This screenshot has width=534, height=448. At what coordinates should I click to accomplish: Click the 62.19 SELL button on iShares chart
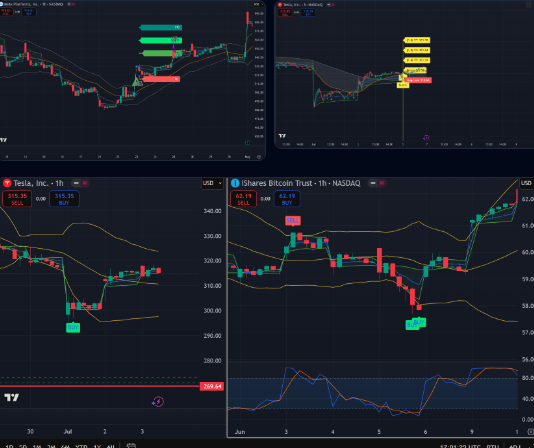pyautogui.click(x=244, y=199)
